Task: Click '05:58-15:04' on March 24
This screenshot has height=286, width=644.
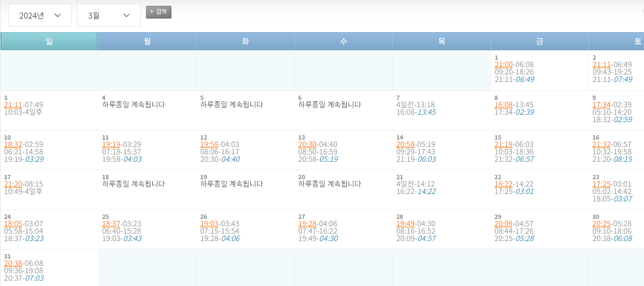Action: (23, 231)
